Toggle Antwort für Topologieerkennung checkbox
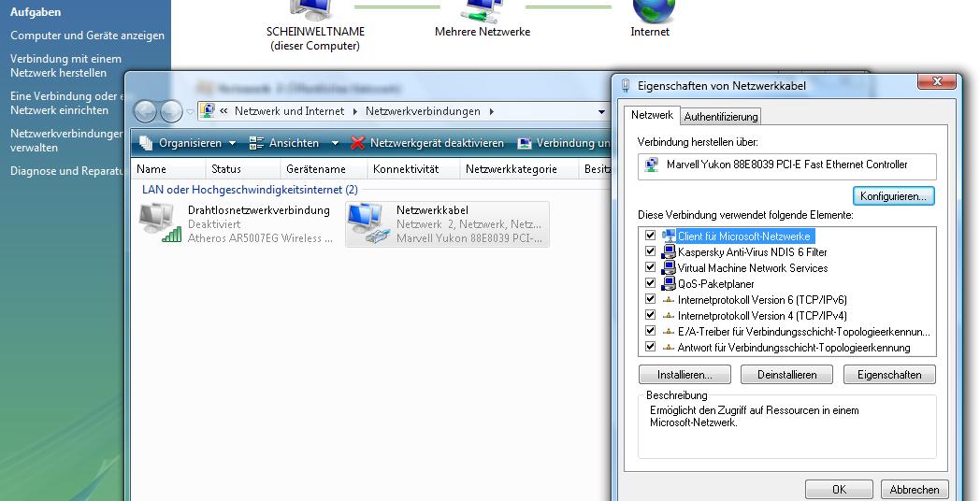 [x=650, y=346]
